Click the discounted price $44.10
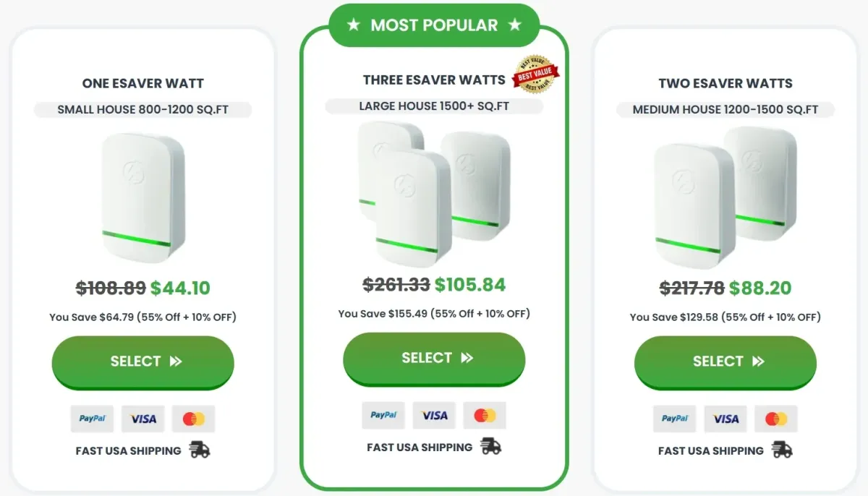The height and width of the screenshot is (496, 868). click(x=181, y=288)
